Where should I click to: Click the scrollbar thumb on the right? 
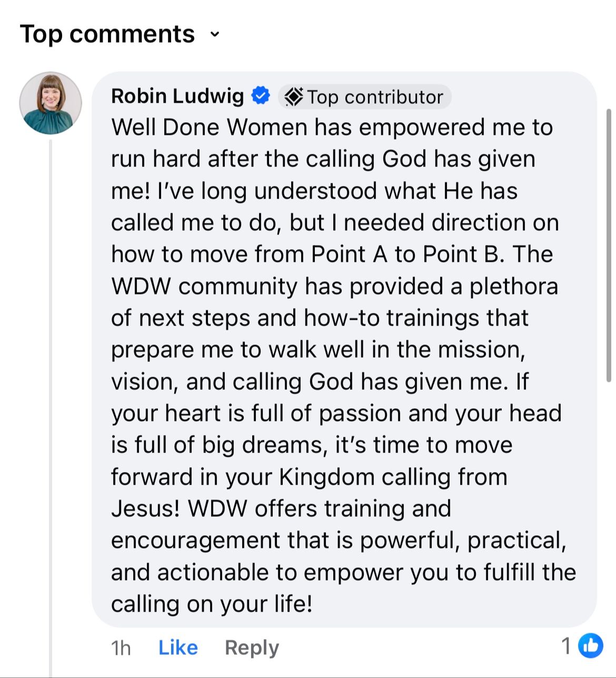tap(609, 245)
